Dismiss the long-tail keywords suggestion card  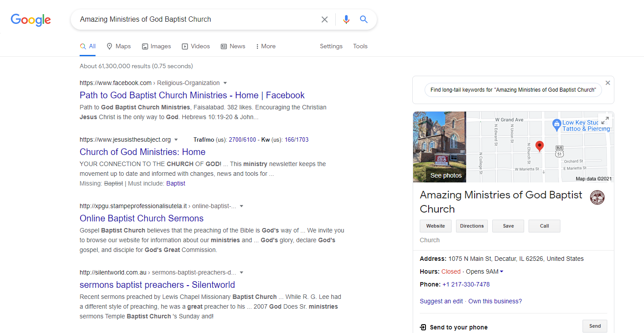(608, 82)
